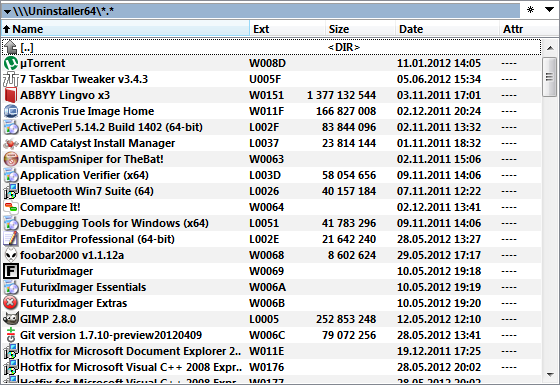The height and width of the screenshot is (385, 560).
Task: Click the scrollbar down arrow
Action: (550, 375)
